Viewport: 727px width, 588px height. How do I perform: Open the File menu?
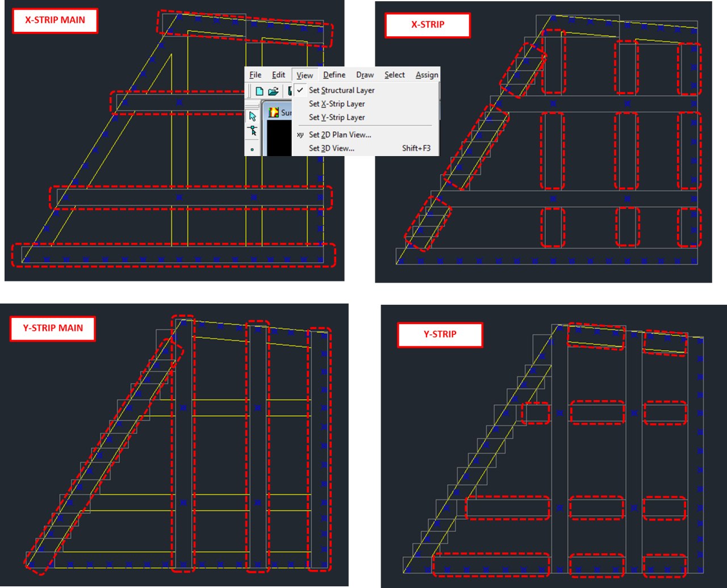point(256,75)
